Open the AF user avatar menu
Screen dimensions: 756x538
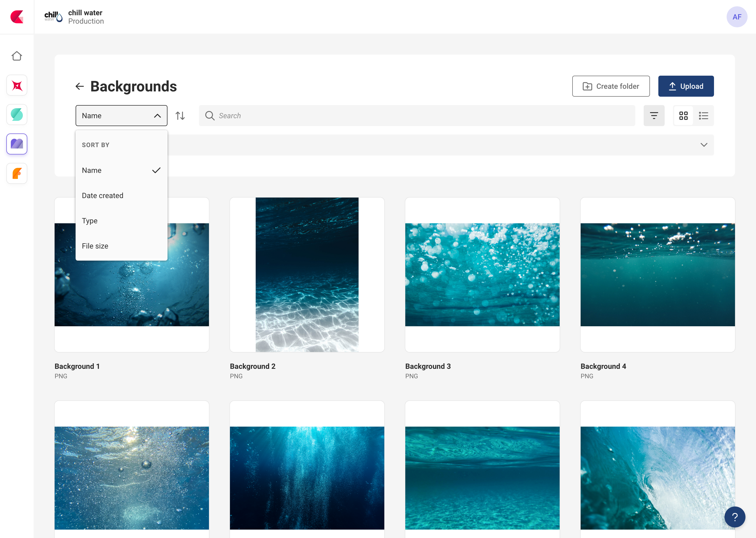pos(737,17)
